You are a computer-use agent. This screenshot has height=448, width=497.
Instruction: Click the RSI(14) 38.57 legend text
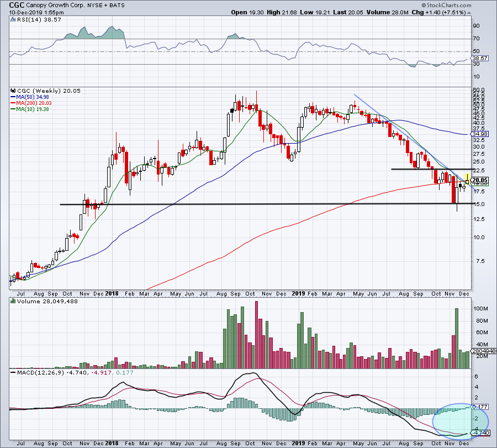click(39, 20)
